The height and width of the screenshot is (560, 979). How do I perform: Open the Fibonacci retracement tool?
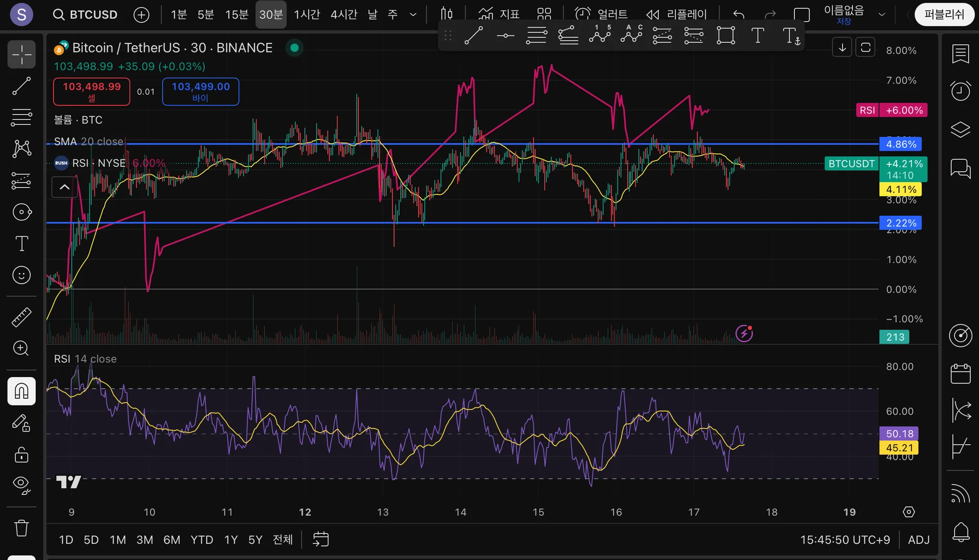tap(21, 118)
